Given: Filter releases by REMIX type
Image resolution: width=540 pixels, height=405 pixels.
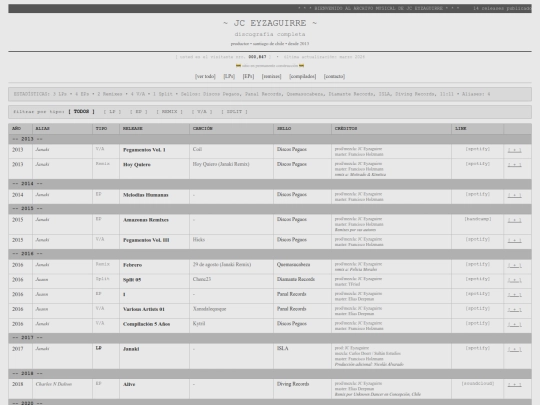Looking at the screenshot, I should coord(169,112).
